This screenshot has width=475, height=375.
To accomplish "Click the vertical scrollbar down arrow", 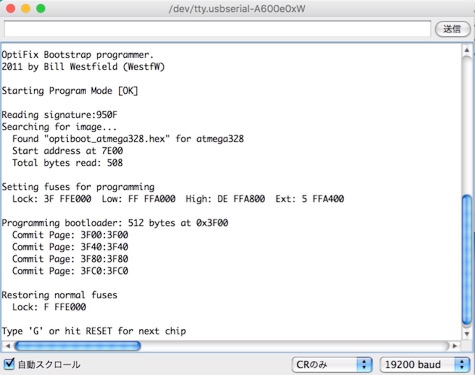I will coord(467,334).
